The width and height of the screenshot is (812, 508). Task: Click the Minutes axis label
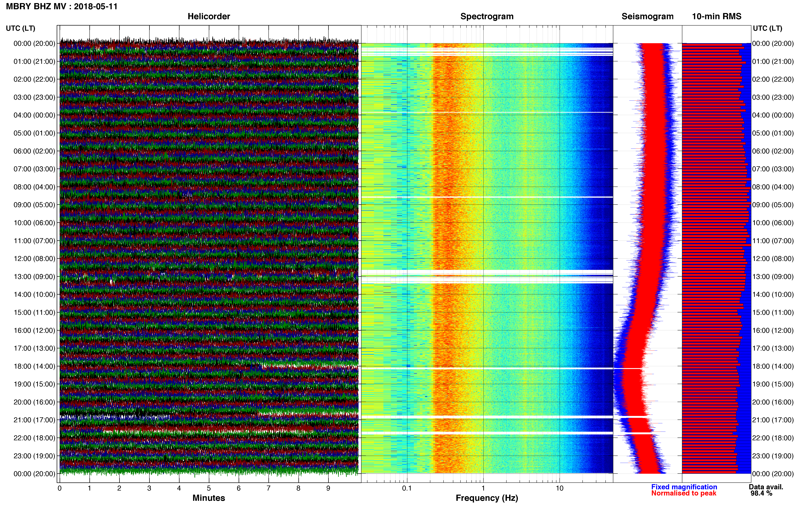coord(209,498)
